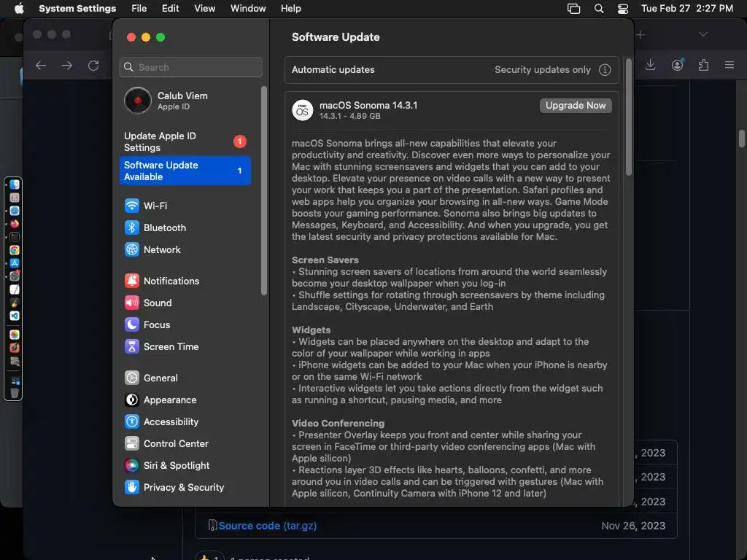Open the Window menu
747x560 pixels.
[x=248, y=9]
